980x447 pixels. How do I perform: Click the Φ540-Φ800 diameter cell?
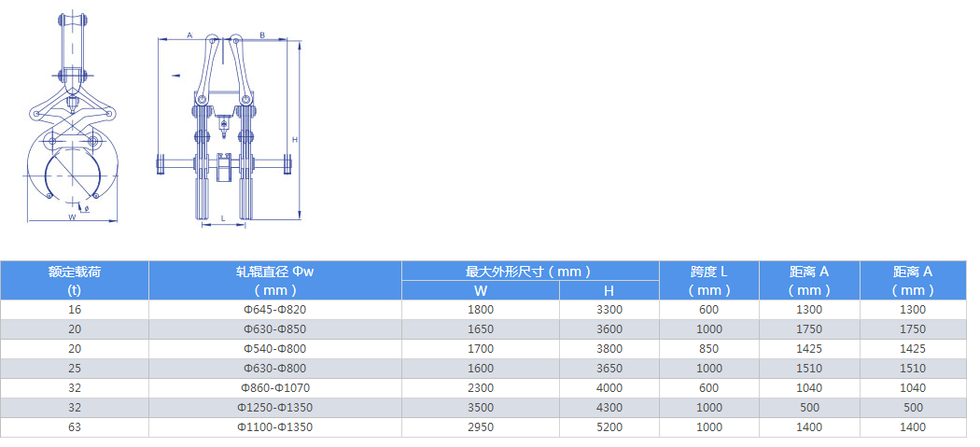pyautogui.click(x=274, y=349)
